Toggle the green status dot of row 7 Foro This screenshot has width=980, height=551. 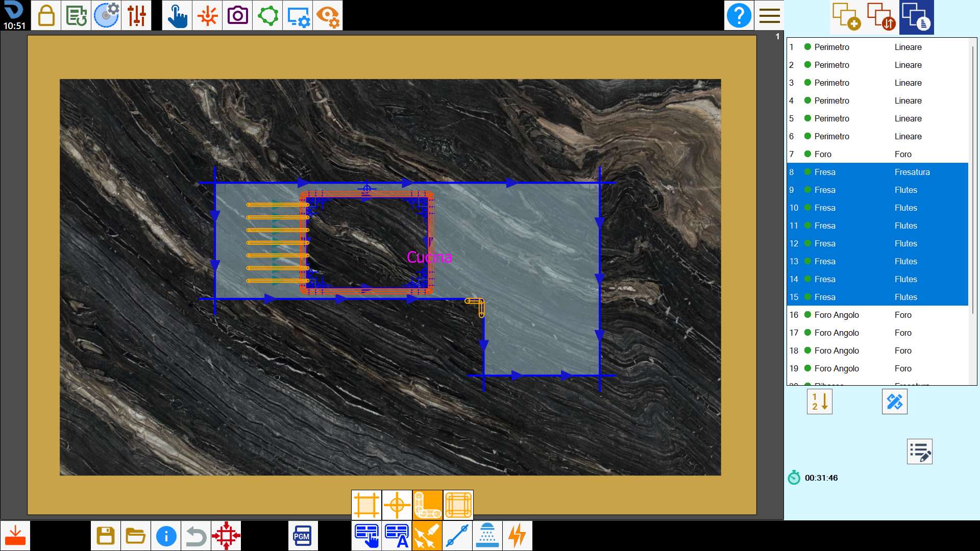click(807, 154)
